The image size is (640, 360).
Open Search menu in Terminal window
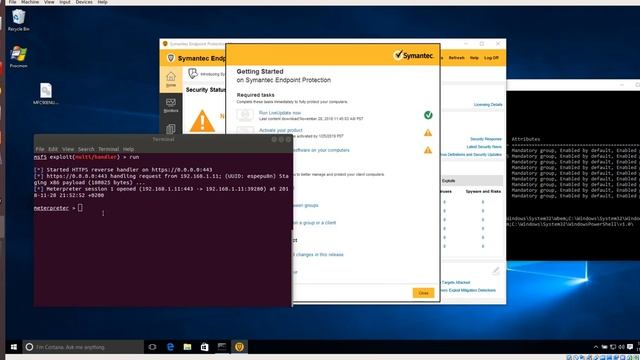[x=86, y=149]
